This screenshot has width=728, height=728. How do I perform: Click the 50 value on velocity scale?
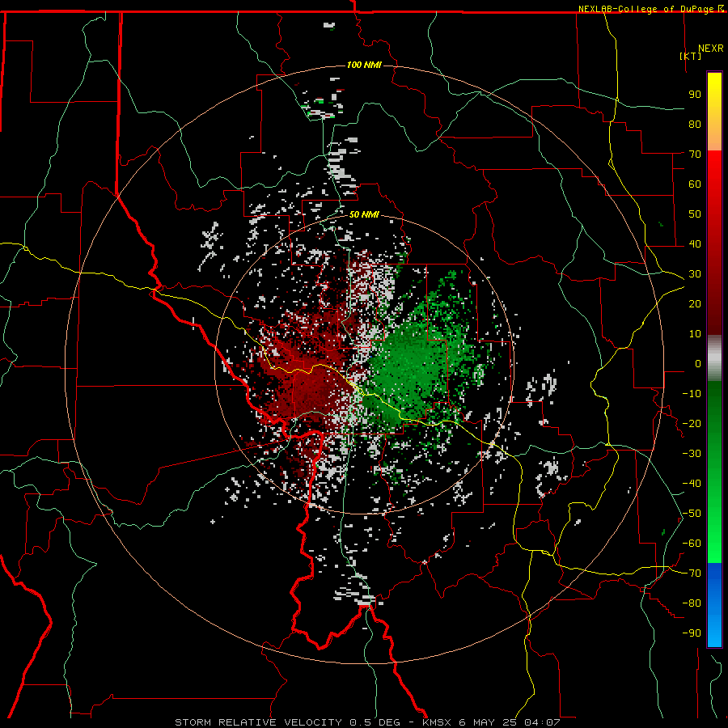[x=695, y=214]
